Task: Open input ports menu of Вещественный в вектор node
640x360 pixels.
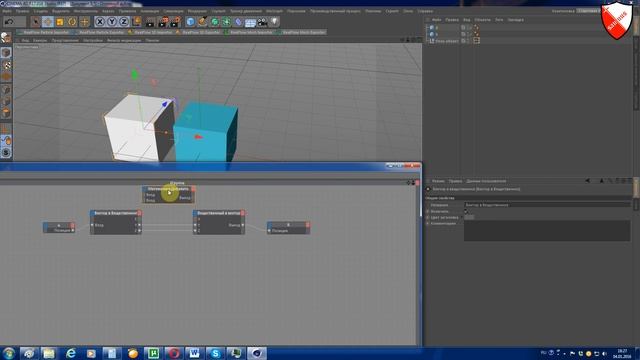Action: (x=195, y=213)
